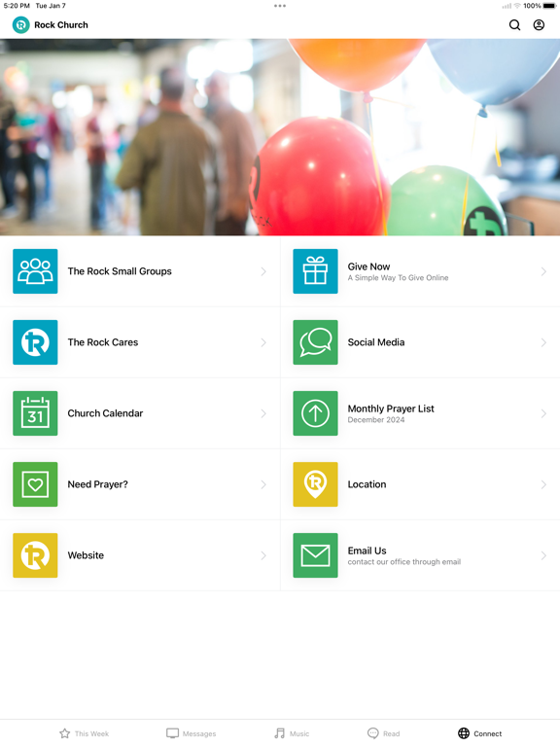
Task: Open the Location link
Action: click(x=367, y=484)
